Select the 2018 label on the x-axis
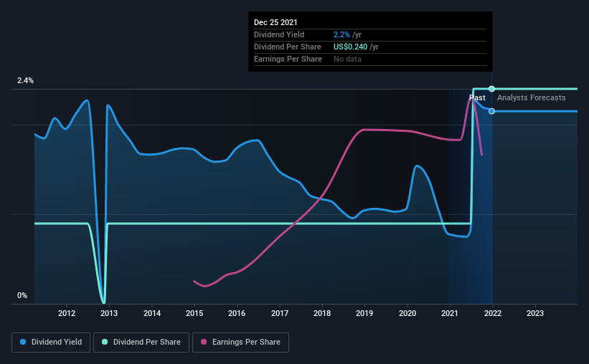This screenshot has height=364, width=589. coord(322,313)
